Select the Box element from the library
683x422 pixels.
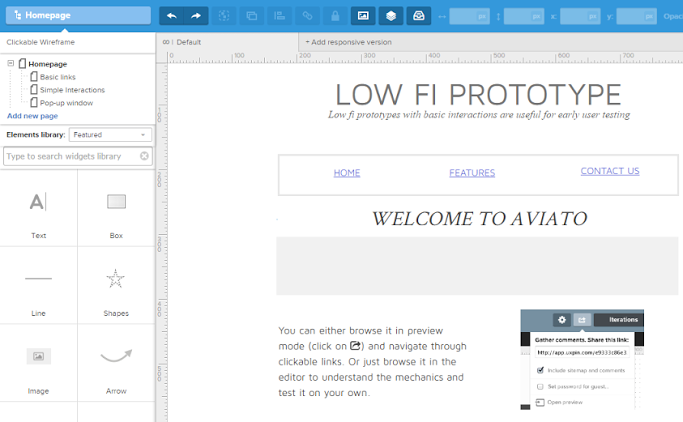(116, 209)
